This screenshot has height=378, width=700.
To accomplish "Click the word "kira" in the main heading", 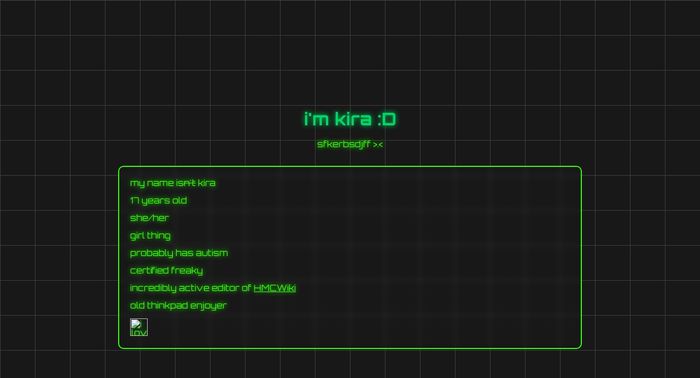I will click(x=353, y=119).
